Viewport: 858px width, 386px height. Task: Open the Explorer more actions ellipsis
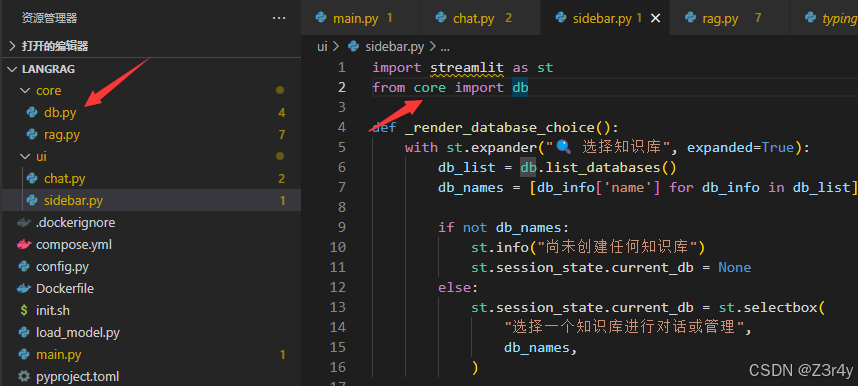pyautogui.click(x=279, y=19)
